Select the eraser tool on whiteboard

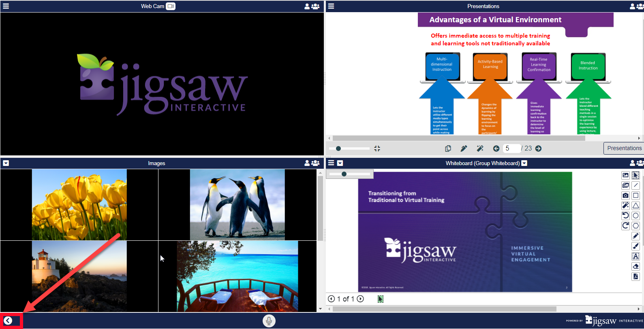click(x=635, y=266)
